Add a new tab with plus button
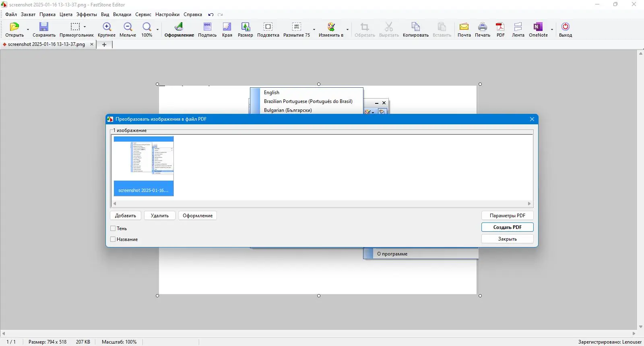 [x=104, y=45]
